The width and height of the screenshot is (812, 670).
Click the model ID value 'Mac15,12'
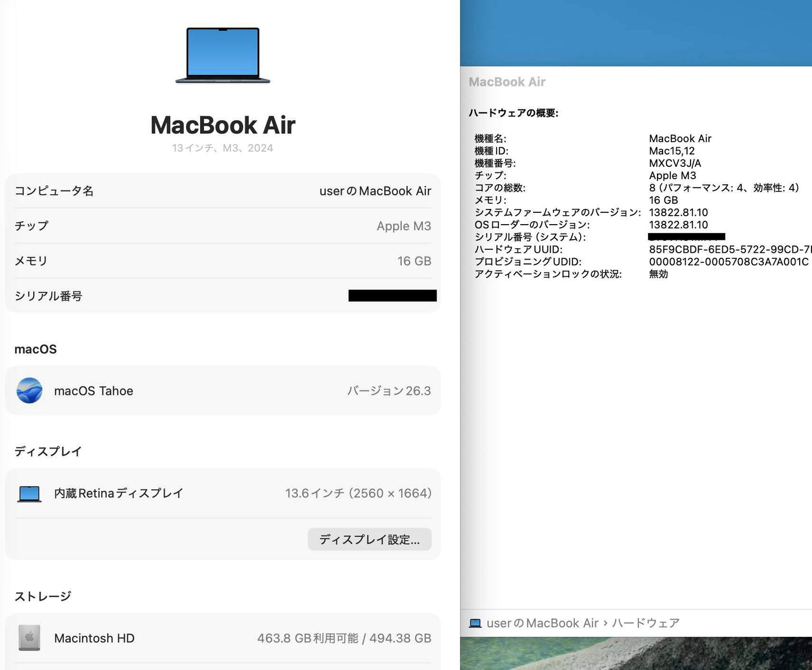click(x=672, y=151)
